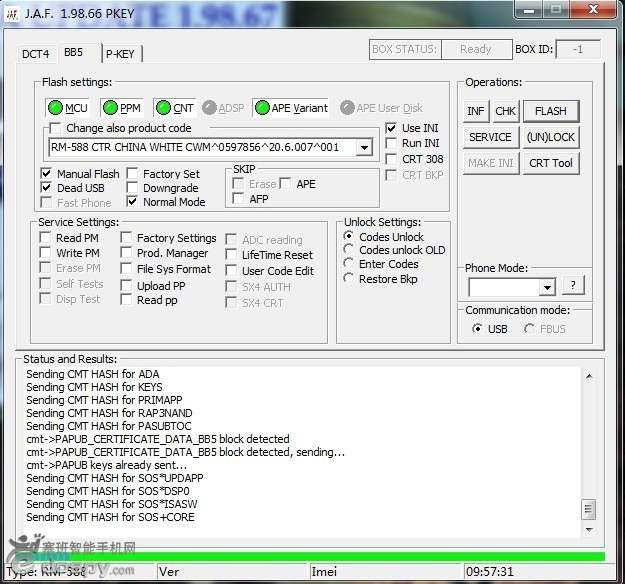Screen dimensions: 625x584
Task: Click 'Sending CMT HASH for KEYS' log line
Action: click(94, 387)
